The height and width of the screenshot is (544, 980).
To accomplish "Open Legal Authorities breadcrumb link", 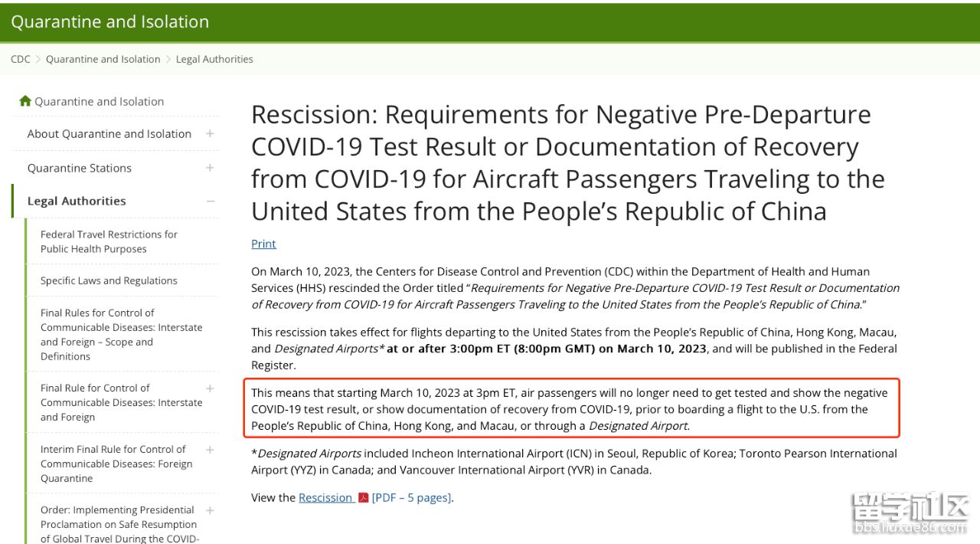I will [x=214, y=59].
